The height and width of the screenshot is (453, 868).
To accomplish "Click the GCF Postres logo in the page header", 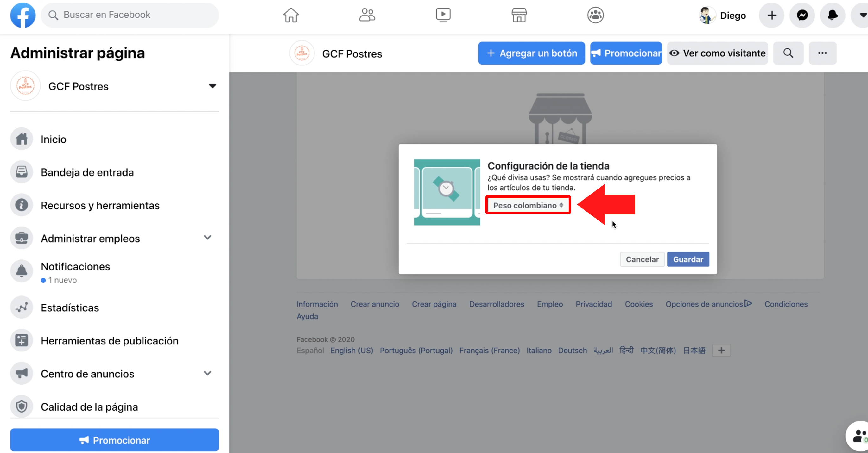I will 302,53.
